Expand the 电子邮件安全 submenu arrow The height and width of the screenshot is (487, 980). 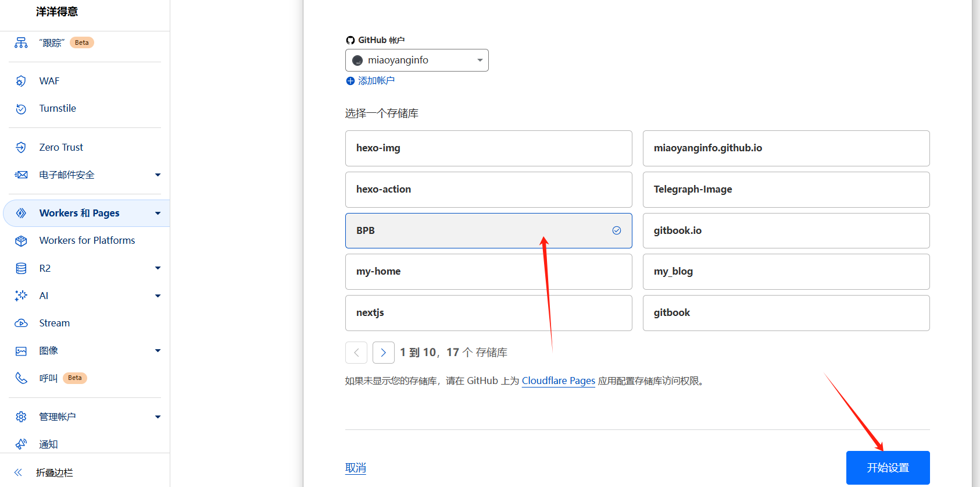click(158, 175)
